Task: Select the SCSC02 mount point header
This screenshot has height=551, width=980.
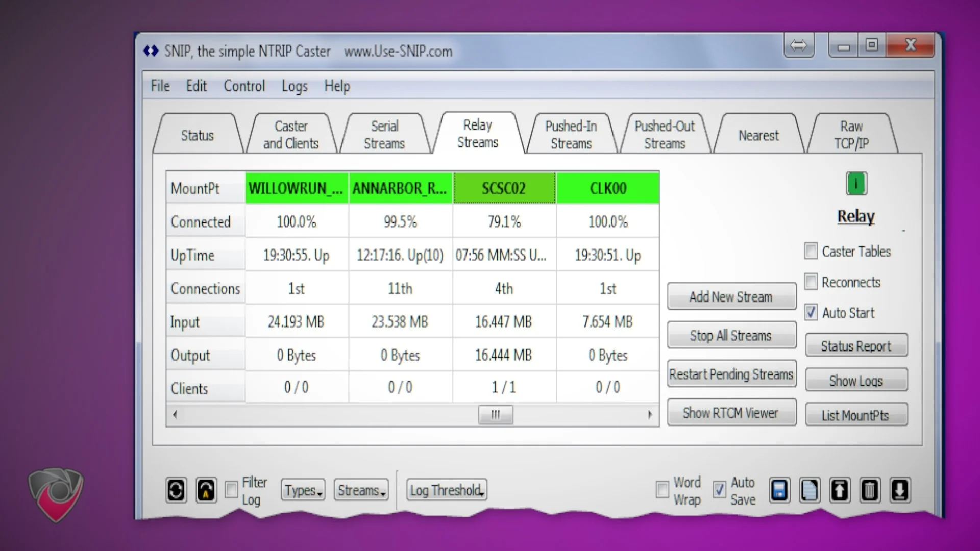Action: [504, 188]
